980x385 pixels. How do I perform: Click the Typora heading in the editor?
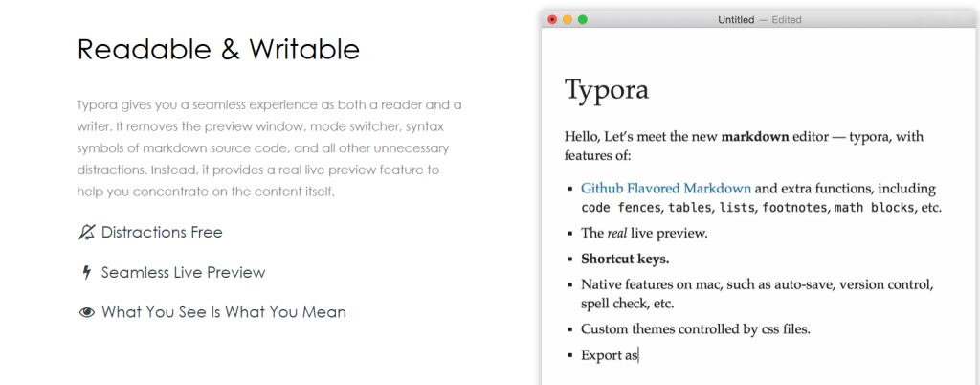[607, 91]
